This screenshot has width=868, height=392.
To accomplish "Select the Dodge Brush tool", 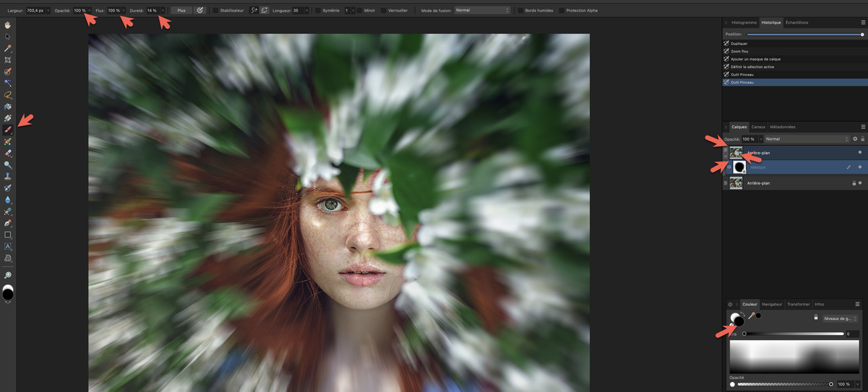I will click(x=8, y=165).
